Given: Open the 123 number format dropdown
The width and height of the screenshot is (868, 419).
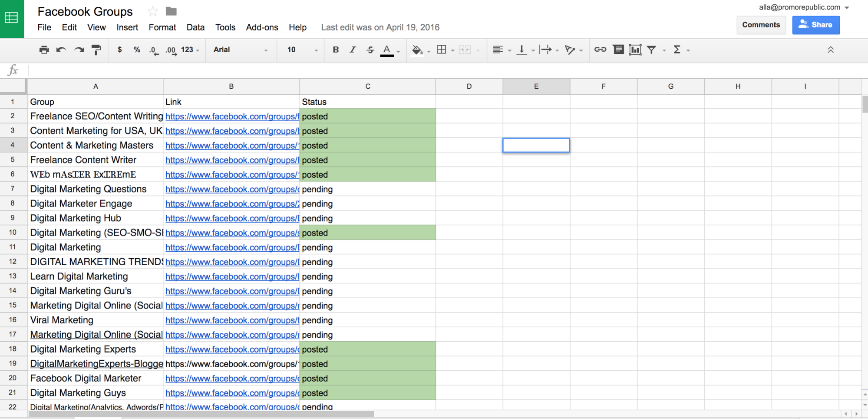Looking at the screenshot, I should point(190,50).
